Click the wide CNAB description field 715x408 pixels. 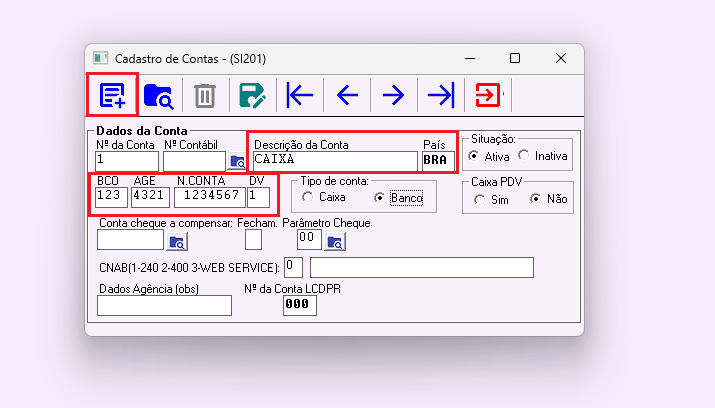point(422,267)
